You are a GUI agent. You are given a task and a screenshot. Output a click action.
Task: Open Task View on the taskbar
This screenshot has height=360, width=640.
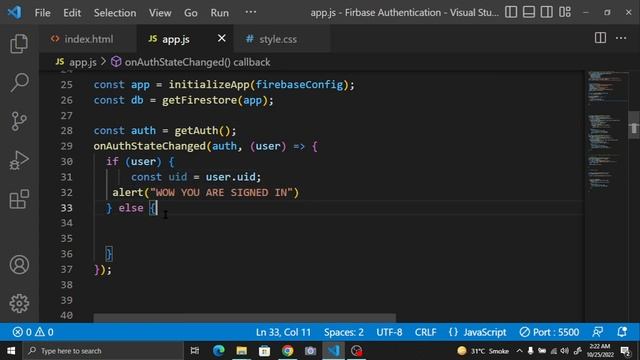[x=195, y=351]
